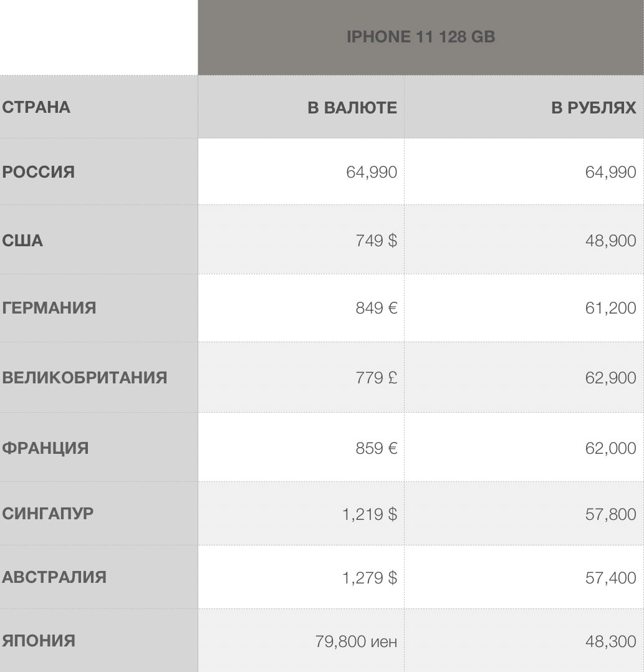The image size is (644, 672).
Task: Select the СТРАНА column header
Action: tap(36, 107)
